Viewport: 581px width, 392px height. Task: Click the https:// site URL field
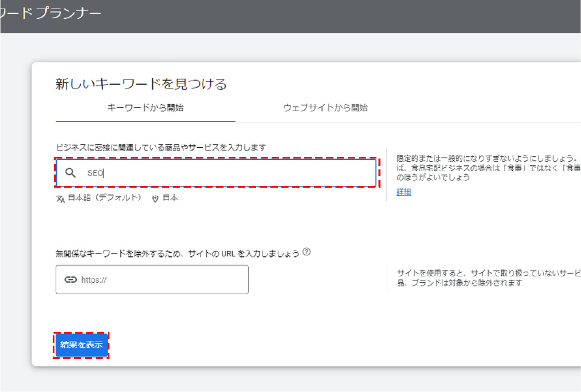pyautogui.click(x=152, y=279)
